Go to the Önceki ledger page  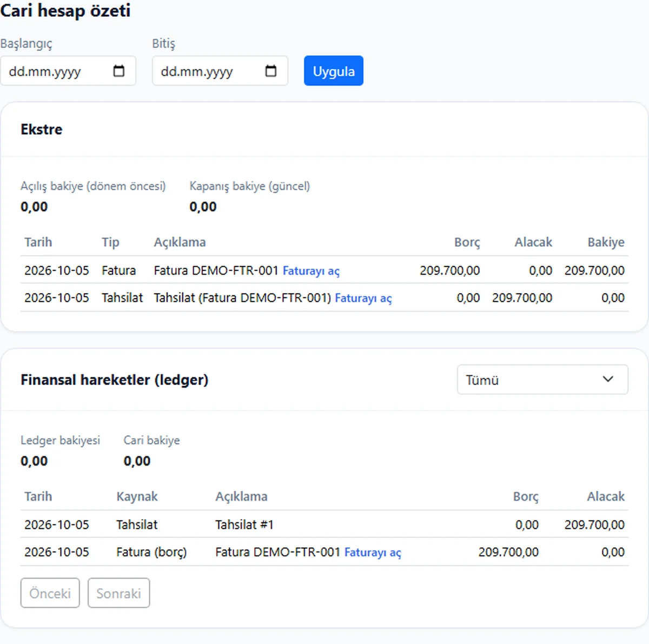pos(50,593)
